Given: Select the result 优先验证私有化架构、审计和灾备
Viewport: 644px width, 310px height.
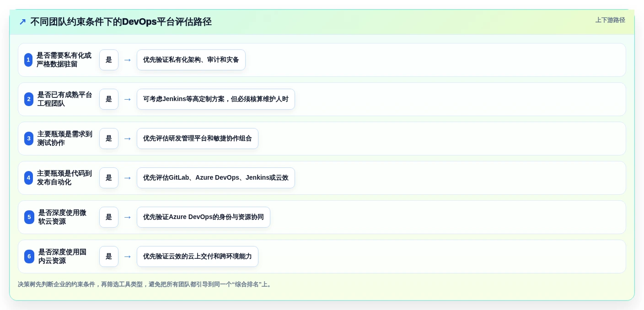Looking at the screenshot, I should 191,60.
